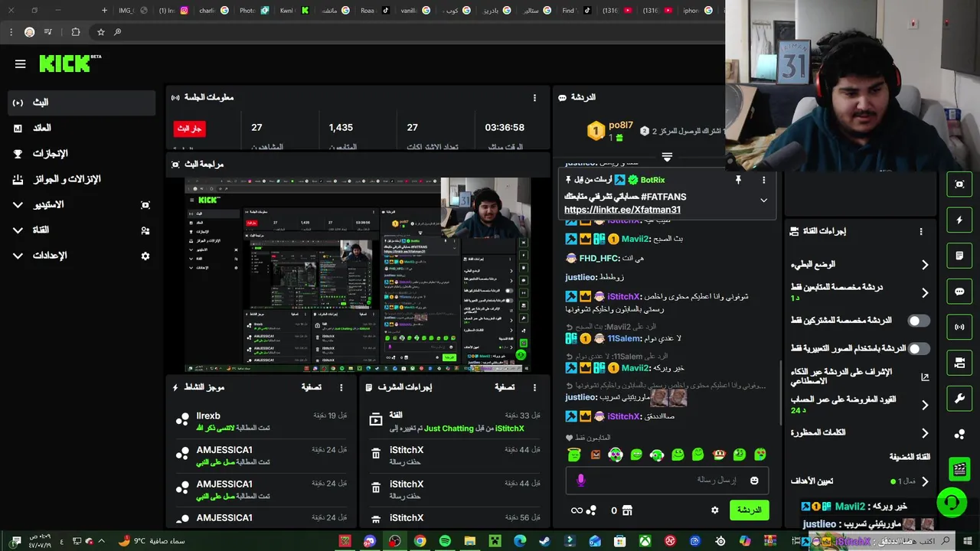The image size is (980, 551).
Task: Click green headset support button
Action: pos(952,503)
